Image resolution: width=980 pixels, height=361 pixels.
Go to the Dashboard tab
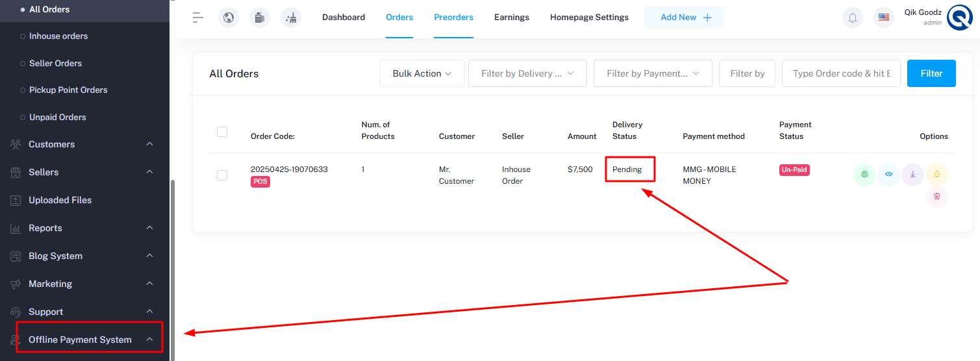[x=344, y=18]
